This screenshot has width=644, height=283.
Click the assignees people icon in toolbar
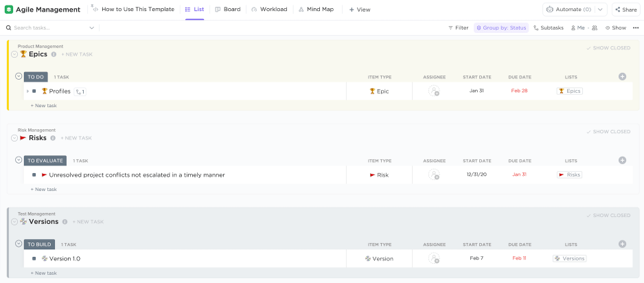pos(594,28)
